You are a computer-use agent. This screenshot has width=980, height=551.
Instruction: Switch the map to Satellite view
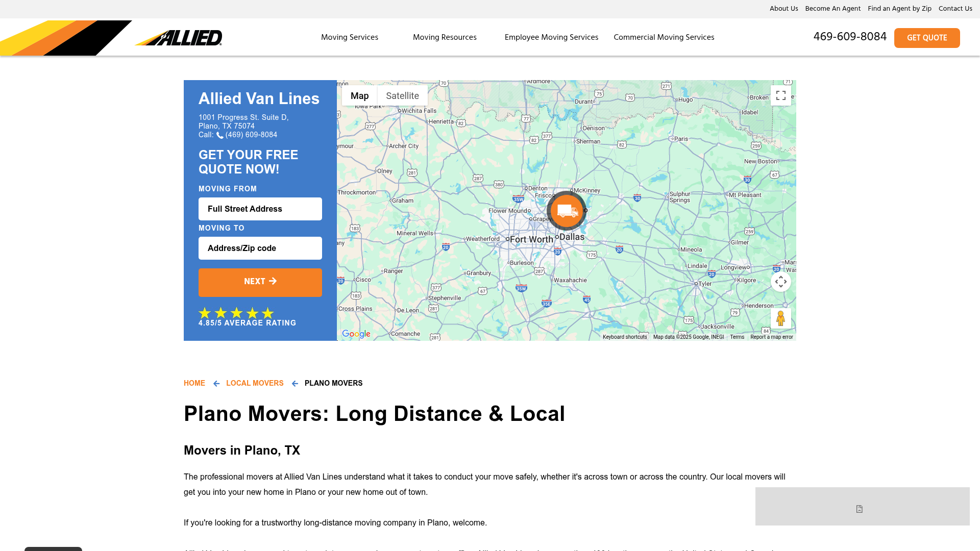pyautogui.click(x=402, y=95)
